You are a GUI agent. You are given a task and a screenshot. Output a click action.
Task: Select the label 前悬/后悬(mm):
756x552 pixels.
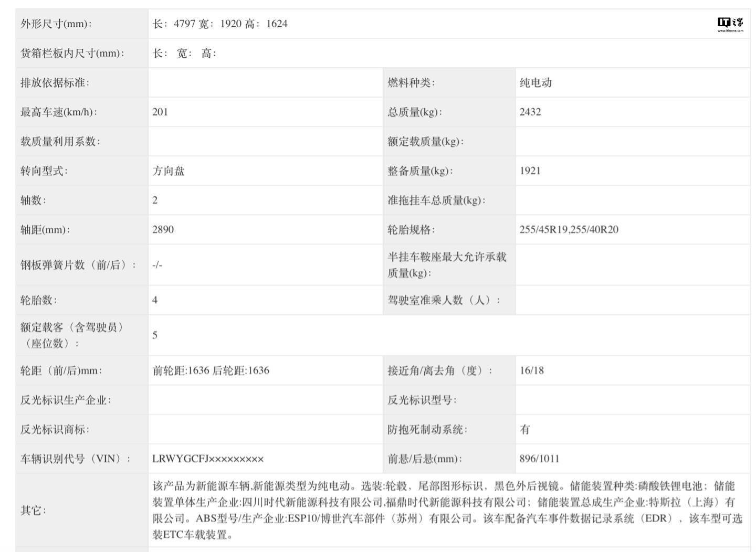point(425,459)
